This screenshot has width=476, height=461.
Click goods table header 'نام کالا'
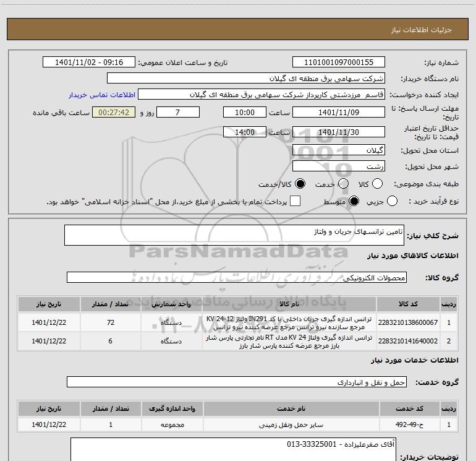[x=289, y=304]
